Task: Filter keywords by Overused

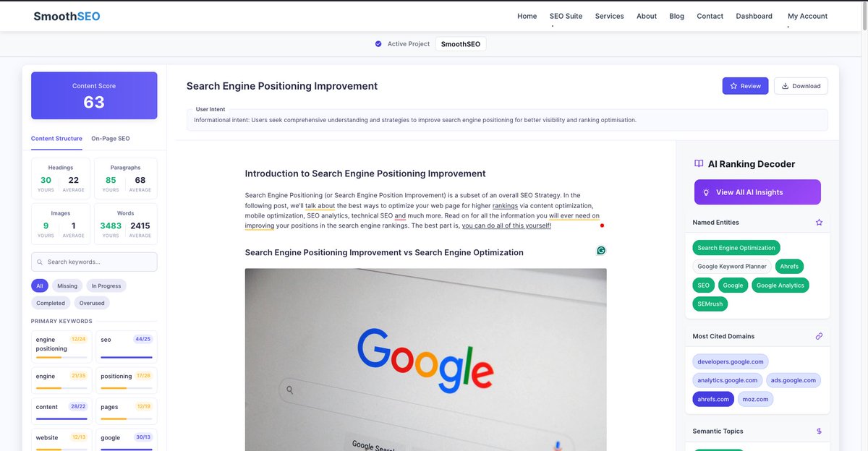Action: (x=92, y=304)
